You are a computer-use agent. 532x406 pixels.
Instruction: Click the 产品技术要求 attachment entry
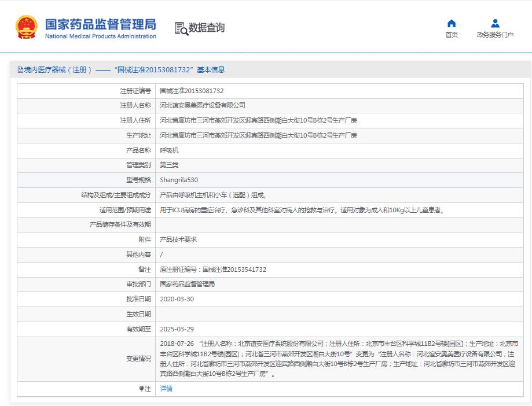click(x=178, y=239)
